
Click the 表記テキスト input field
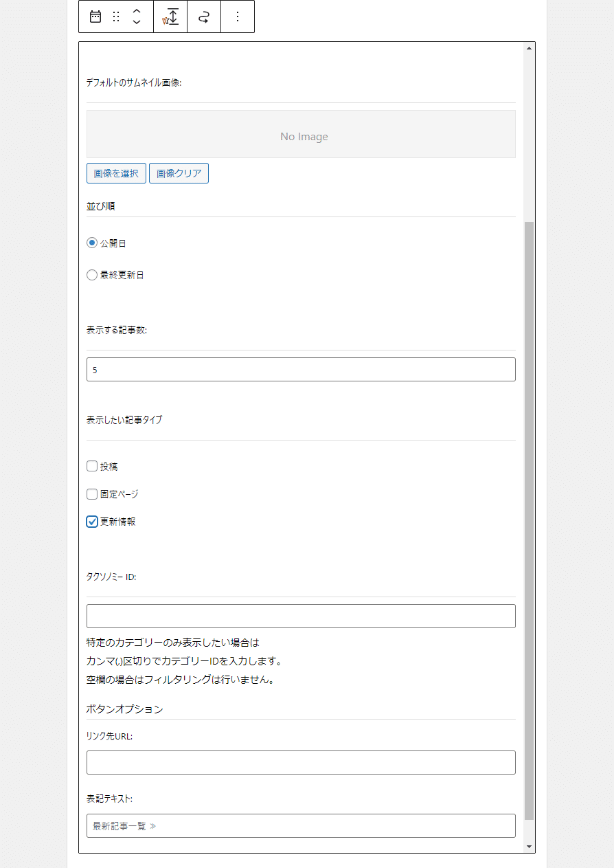click(x=301, y=825)
